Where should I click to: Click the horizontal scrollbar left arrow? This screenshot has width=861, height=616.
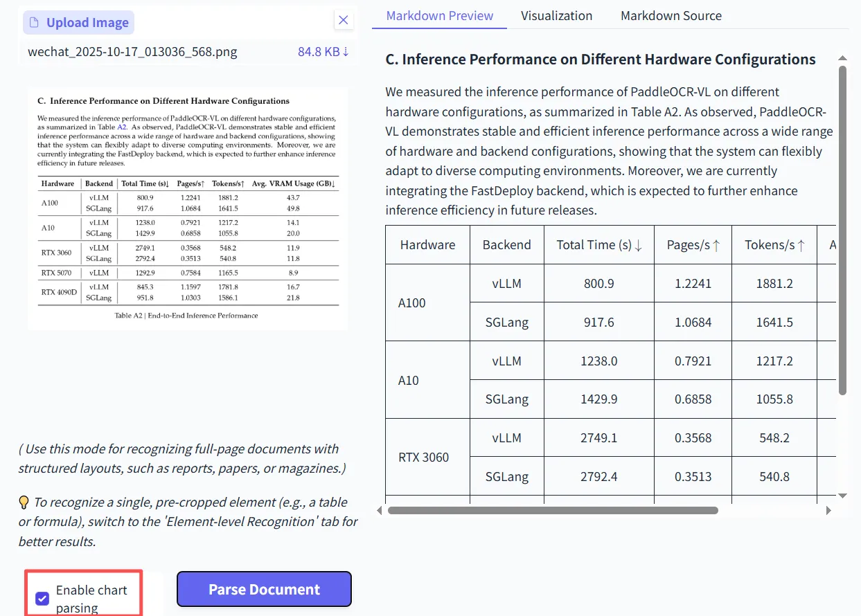(x=379, y=511)
